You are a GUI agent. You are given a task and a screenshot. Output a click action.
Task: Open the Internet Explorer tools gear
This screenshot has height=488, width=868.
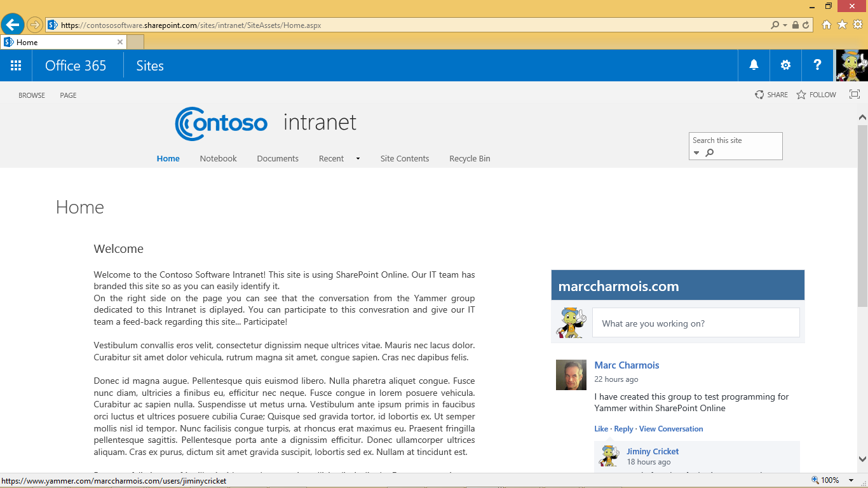(x=857, y=25)
